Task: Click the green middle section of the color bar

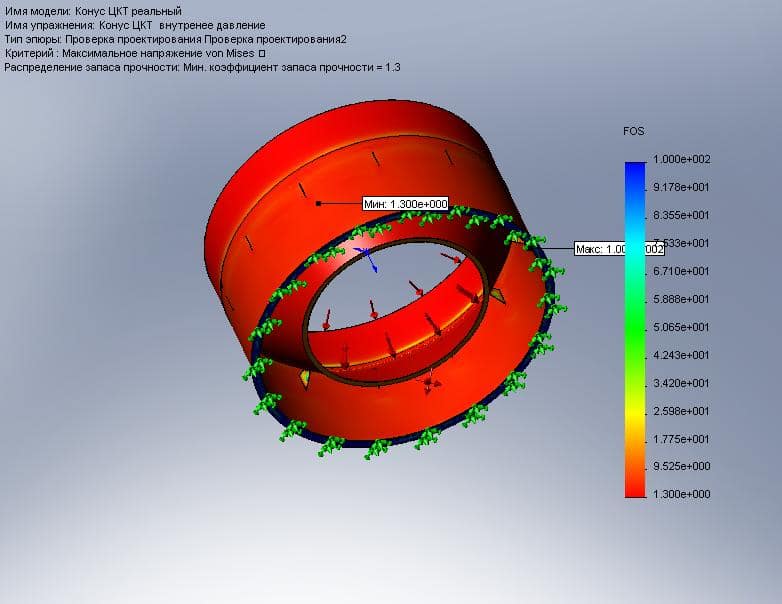Action: pyautogui.click(x=634, y=320)
